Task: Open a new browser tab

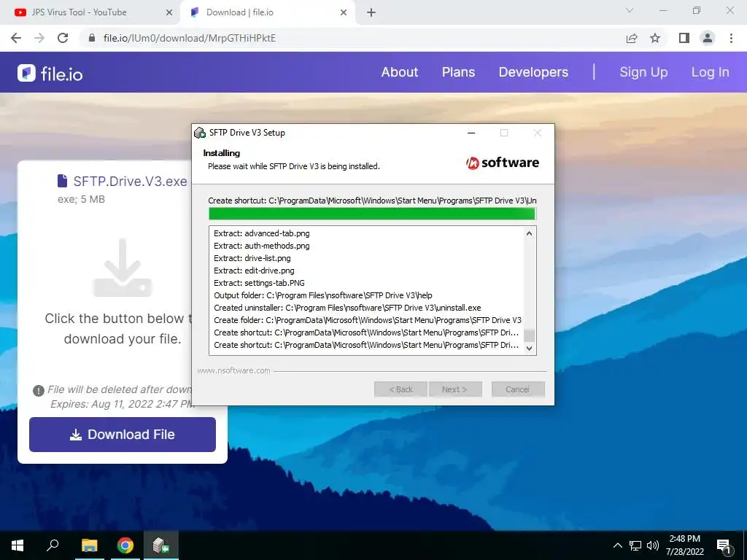Action: pyautogui.click(x=371, y=12)
